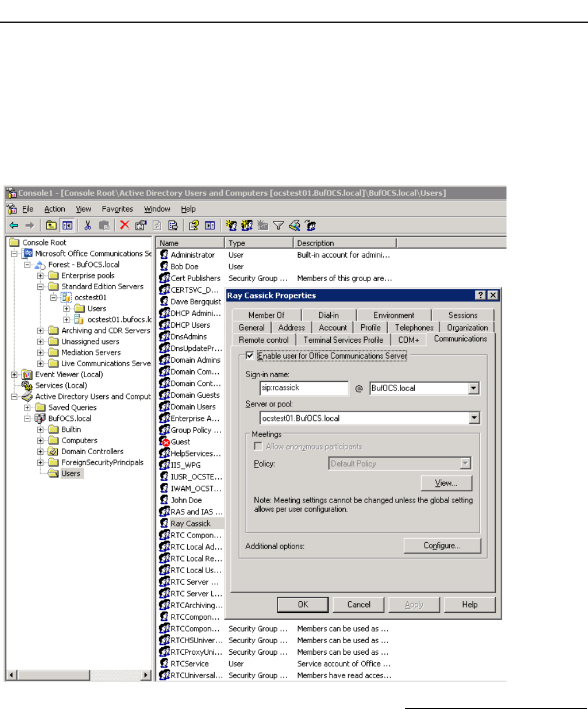Switch to the Dial-in tab

[x=328, y=315]
